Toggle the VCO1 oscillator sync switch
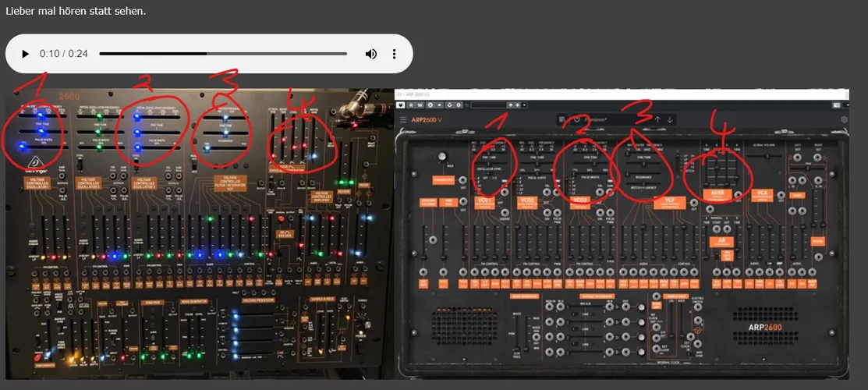 click(x=488, y=173)
